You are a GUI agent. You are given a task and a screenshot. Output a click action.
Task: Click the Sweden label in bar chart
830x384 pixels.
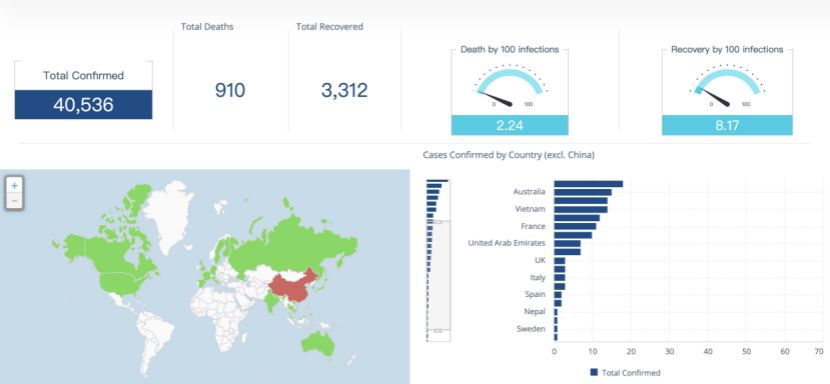531,329
